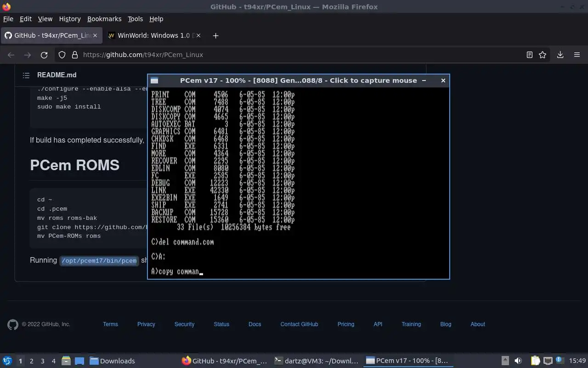Open the Contact GitHub footer link
Viewport: 588px width, 368px height.
(299, 324)
